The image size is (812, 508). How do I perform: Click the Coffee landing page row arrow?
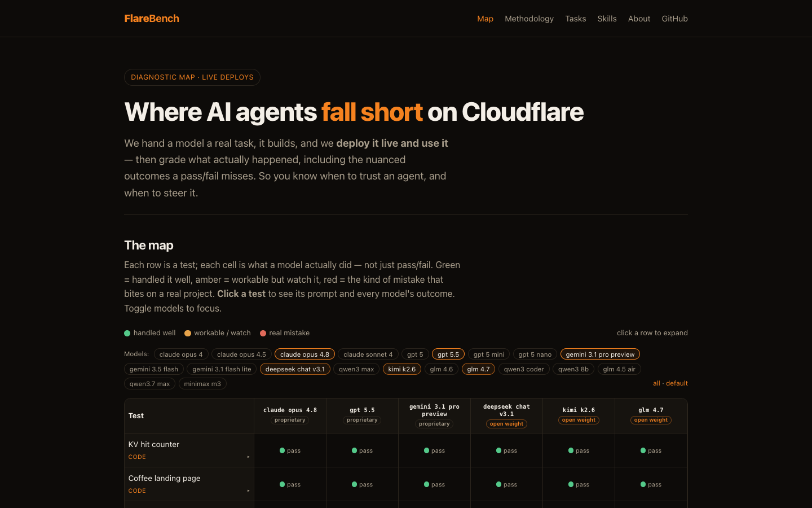[248, 491]
